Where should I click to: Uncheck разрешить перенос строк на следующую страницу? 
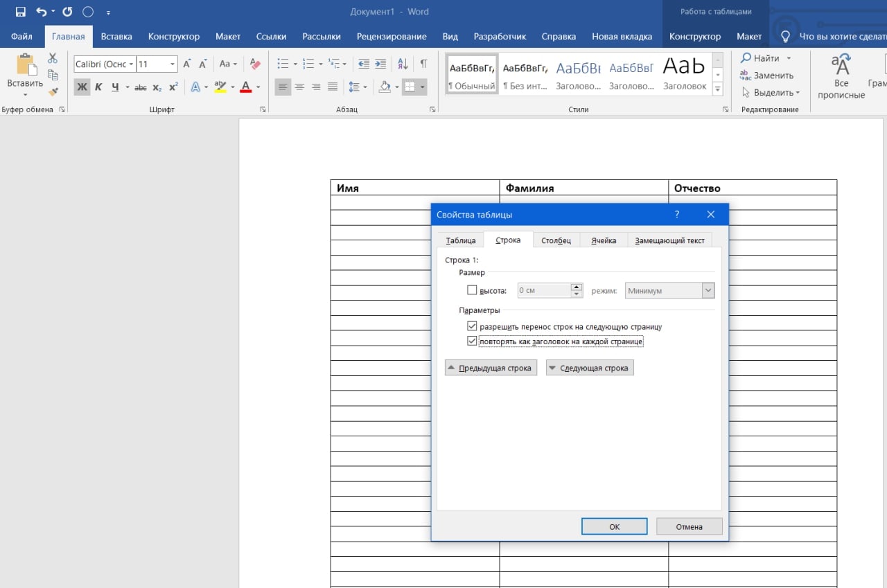pos(473,326)
